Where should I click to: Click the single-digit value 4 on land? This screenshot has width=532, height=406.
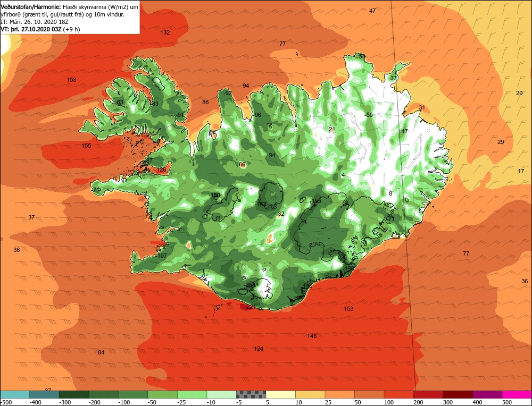coord(343,175)
